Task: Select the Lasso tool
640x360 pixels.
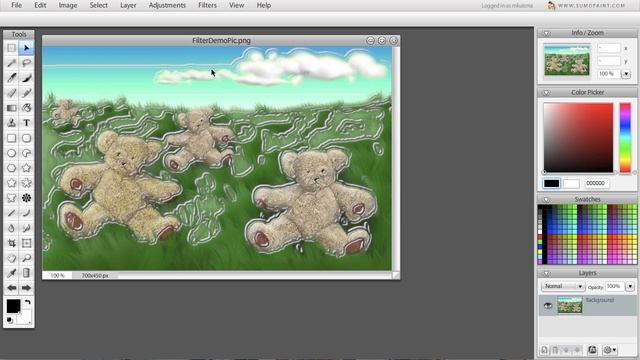Action: pyautogui.click(x=27, y=63)
